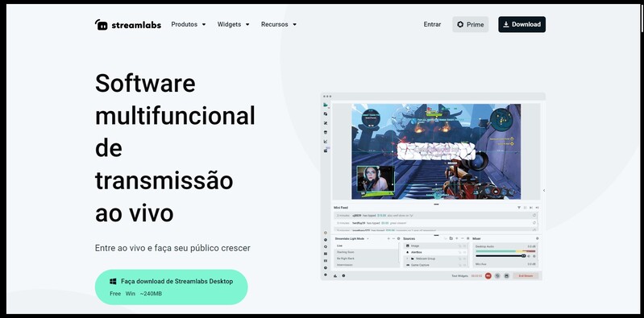Screen dimensions: 644x318
Task: Select the Image source
Action: pyautogui.click(x=435, y=246)
